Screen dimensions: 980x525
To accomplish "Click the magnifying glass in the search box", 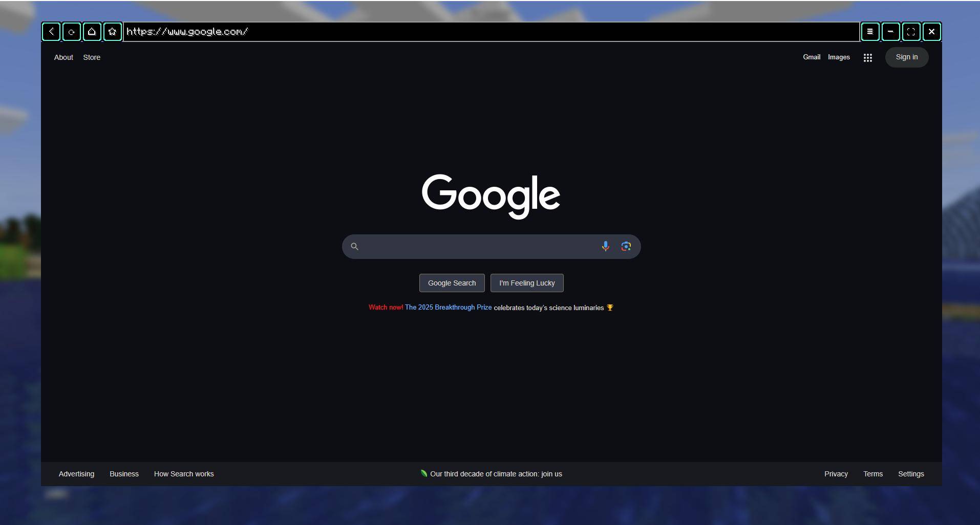I will pyautogui.click(x=354, y=247).
